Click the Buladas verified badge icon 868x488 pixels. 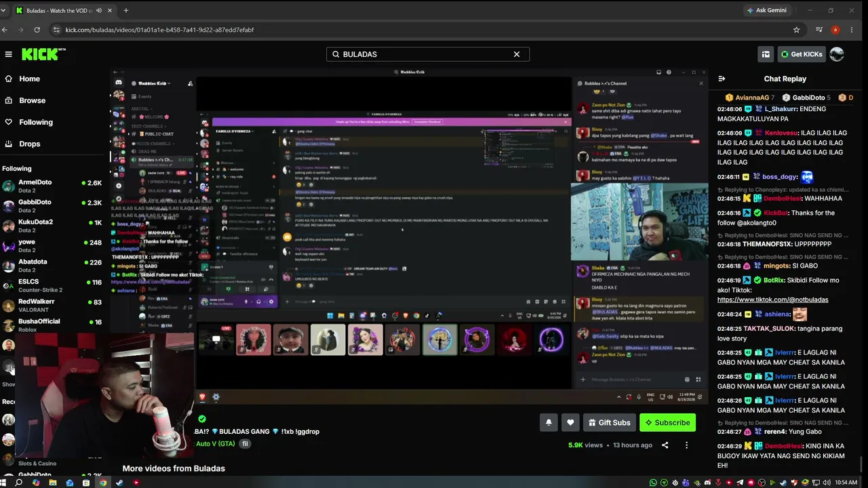click(202, 419)
